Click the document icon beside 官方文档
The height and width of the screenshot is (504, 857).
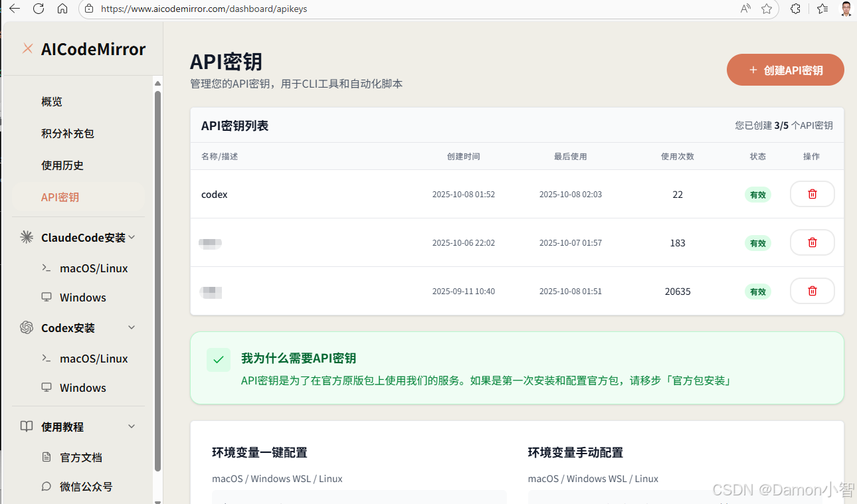click(47, 457)
